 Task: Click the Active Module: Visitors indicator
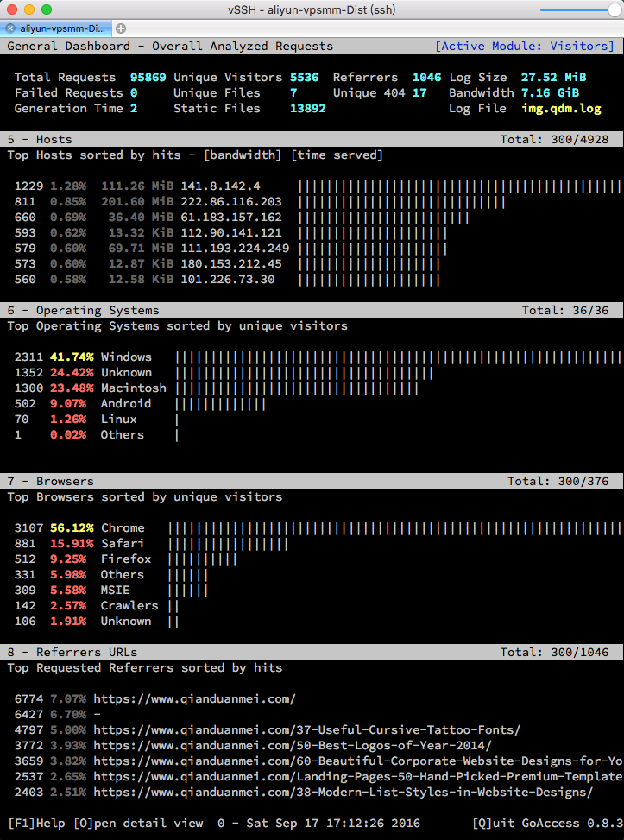click(524, 47)
